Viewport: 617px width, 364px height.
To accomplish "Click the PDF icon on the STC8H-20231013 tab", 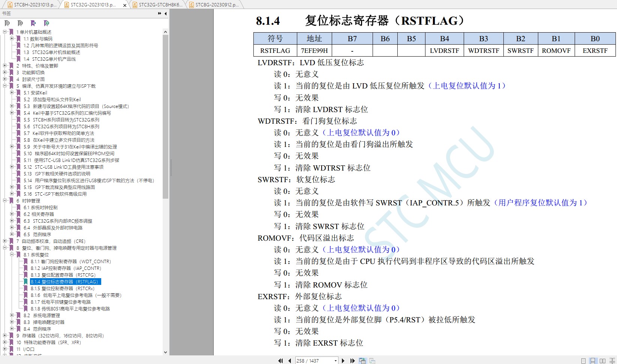I will click(x=10, y=5).
